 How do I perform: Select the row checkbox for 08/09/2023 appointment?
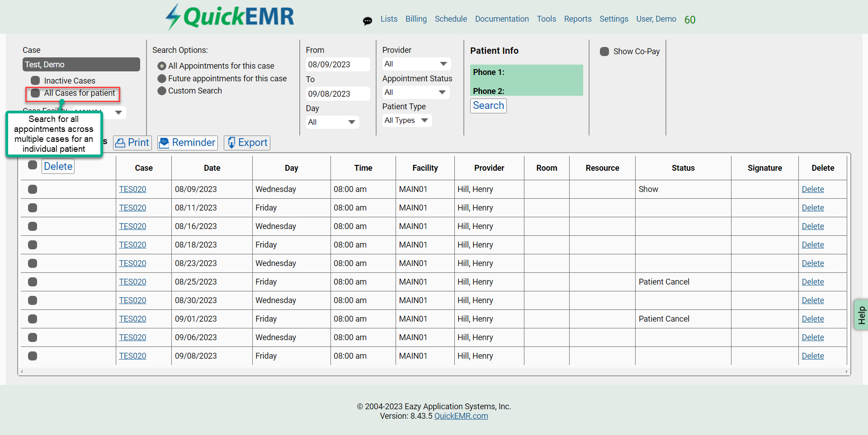(x=33, y=189)
